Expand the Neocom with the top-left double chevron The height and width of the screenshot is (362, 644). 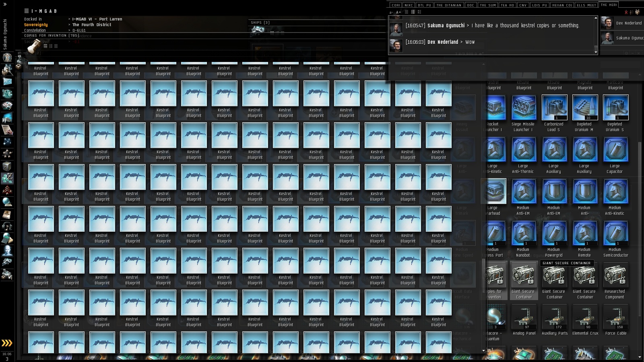point(5,4)
